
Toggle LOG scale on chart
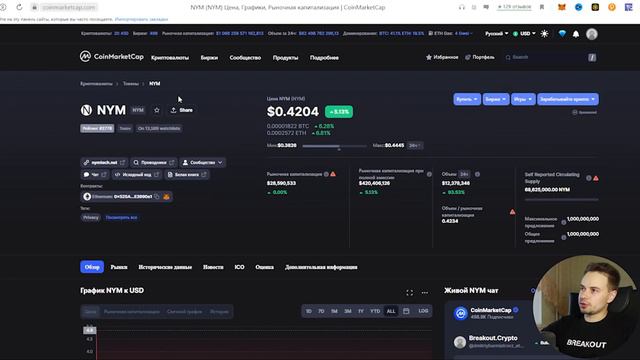(423, 311)
